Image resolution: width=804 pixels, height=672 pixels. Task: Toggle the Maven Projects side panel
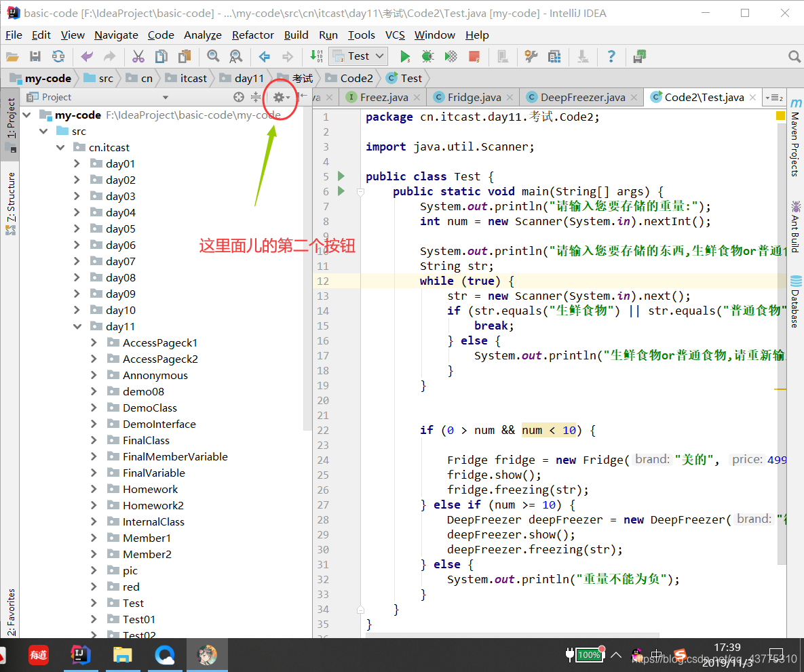795,139
